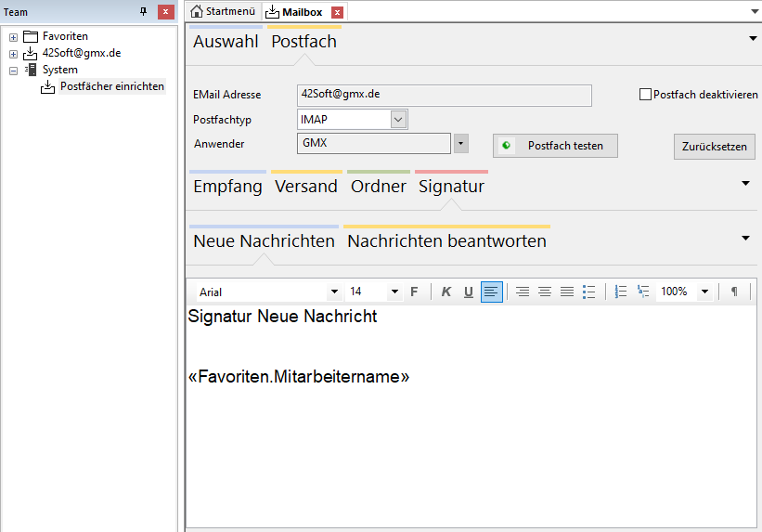Screen dimensions: 762x532
Task: Switch to the Startmenü tab
Action: coord(224,11)
